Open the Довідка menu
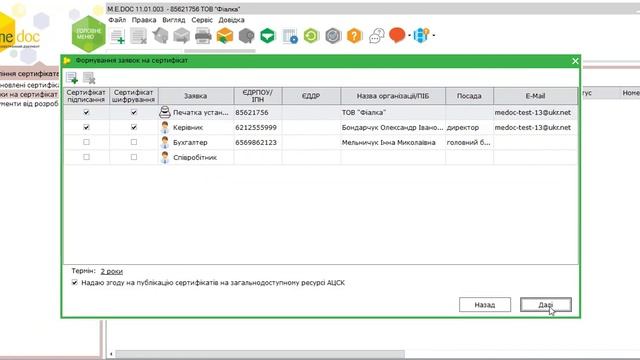640x360 pixels. (231, 20)
